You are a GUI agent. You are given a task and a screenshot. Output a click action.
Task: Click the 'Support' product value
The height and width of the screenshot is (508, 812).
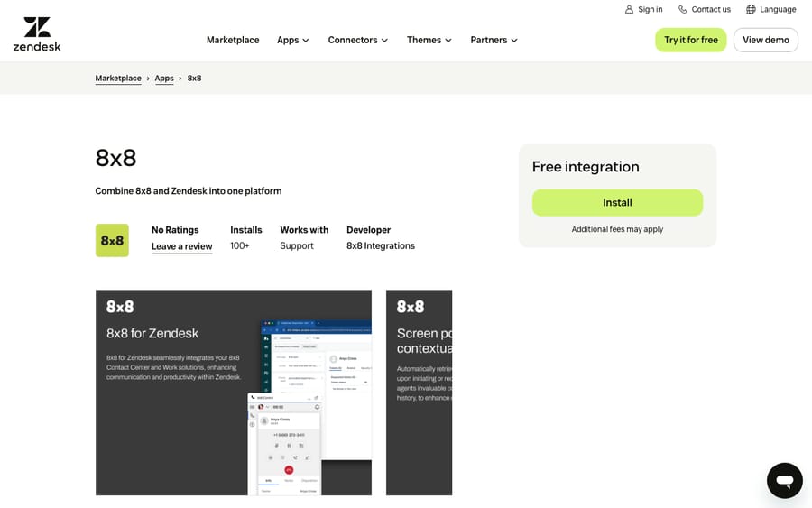point(297,246)
